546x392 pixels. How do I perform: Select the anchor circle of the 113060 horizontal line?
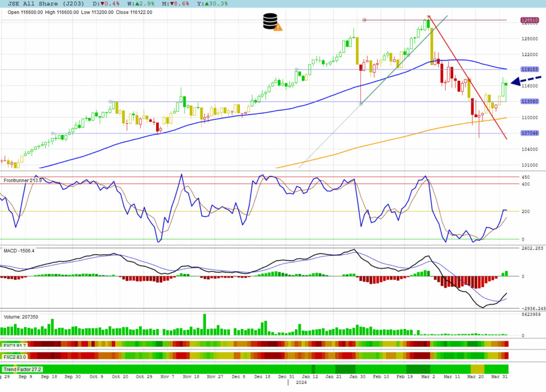coord(110,102)
